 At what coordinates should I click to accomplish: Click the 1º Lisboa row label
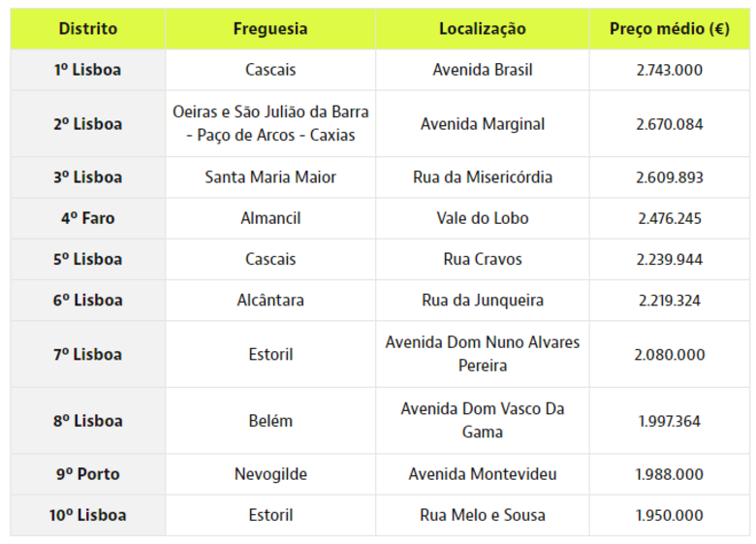click(x=88, y=70)
